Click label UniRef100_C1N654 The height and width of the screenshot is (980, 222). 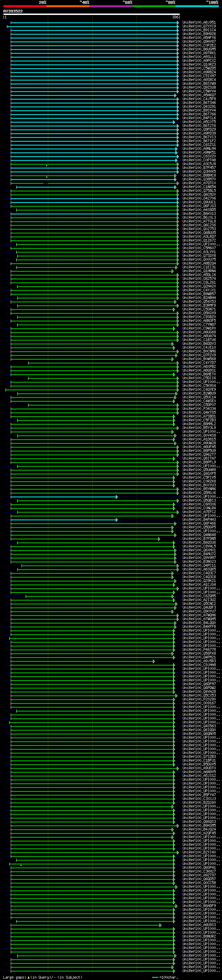(199, 187)
